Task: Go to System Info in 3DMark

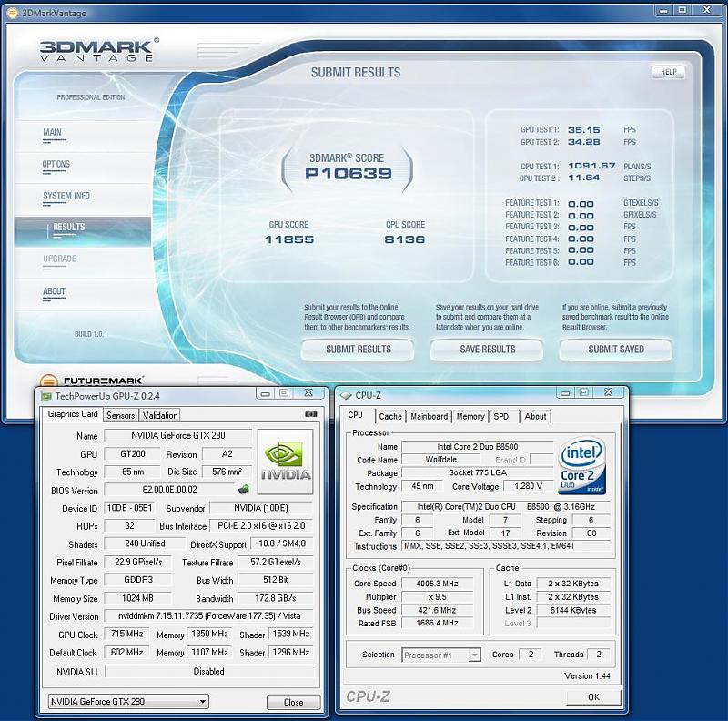Action: point(66,196)
